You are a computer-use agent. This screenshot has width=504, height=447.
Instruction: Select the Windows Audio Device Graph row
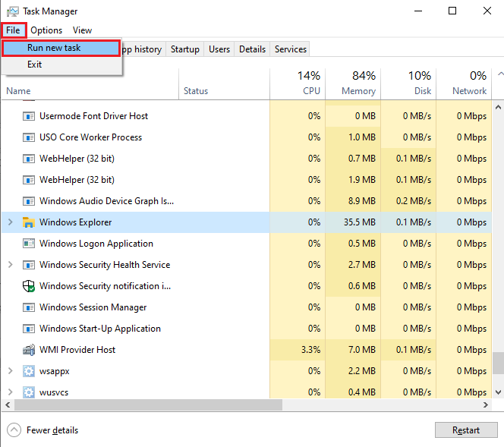tap(247, 201)
